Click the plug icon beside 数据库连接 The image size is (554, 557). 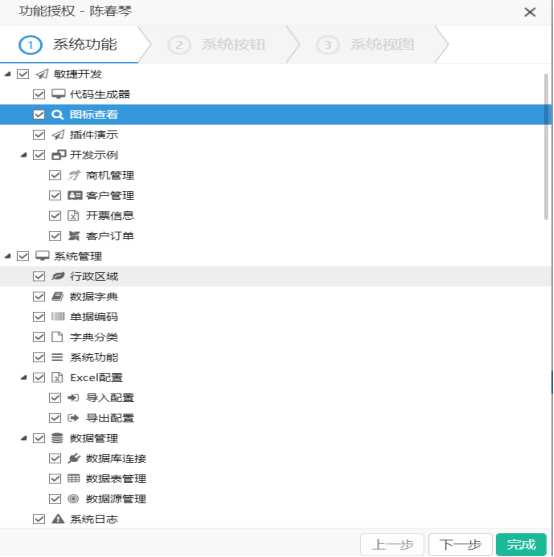tap(74, 459)
